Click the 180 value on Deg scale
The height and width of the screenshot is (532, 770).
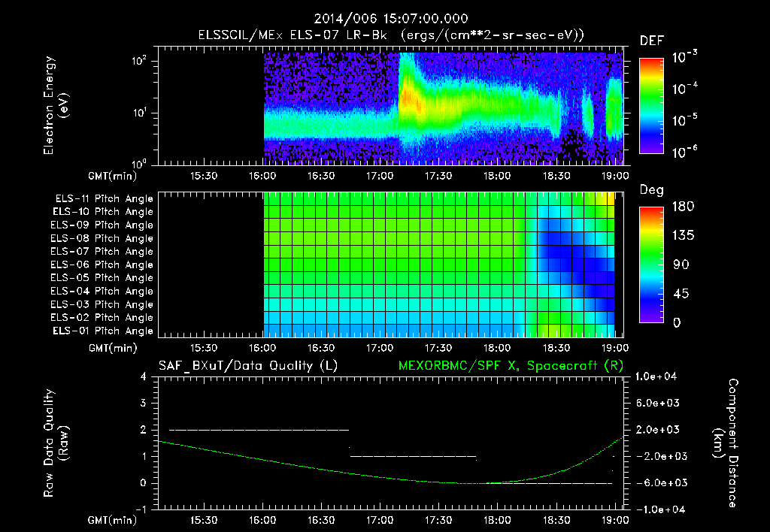click(x=683, y=207)
